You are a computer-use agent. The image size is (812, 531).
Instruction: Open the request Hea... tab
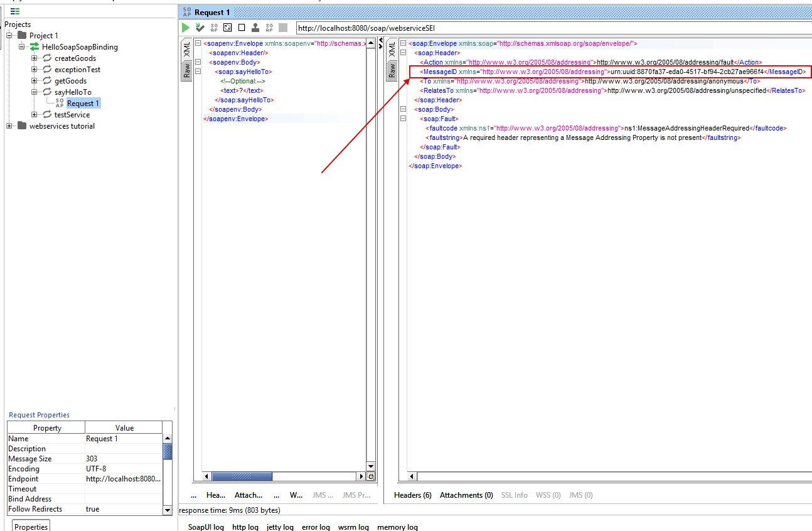[216, 495]
